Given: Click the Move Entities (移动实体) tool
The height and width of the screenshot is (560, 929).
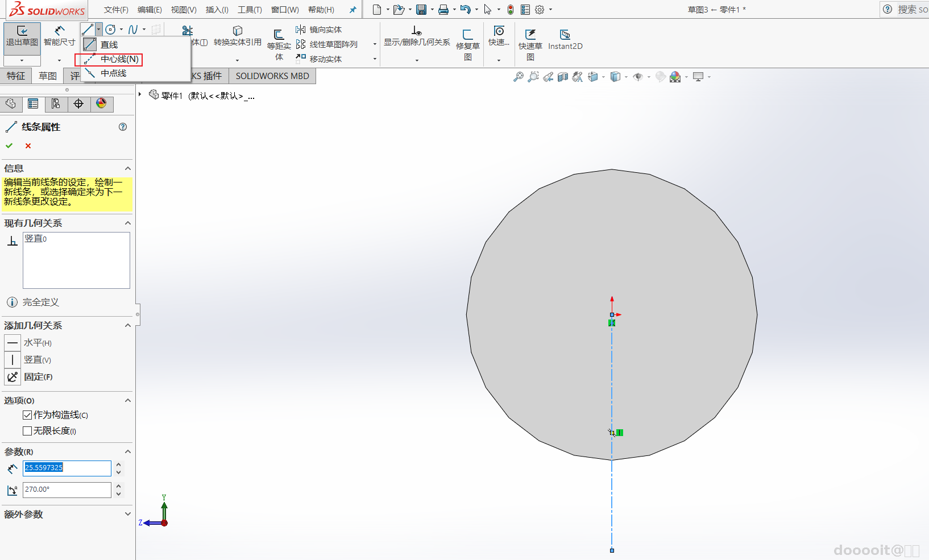Looking at the screenshot, I should (x=319, y=59).
